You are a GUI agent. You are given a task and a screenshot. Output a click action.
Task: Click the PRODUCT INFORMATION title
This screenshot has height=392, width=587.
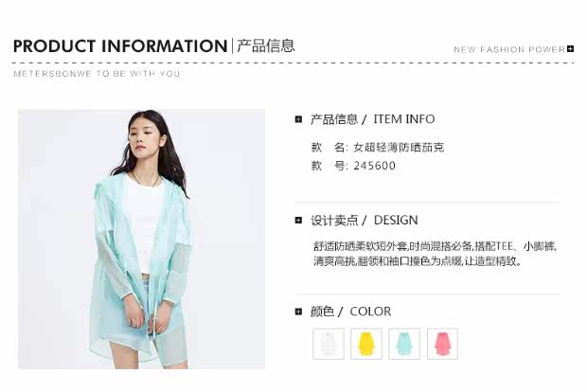click(120, 46)
